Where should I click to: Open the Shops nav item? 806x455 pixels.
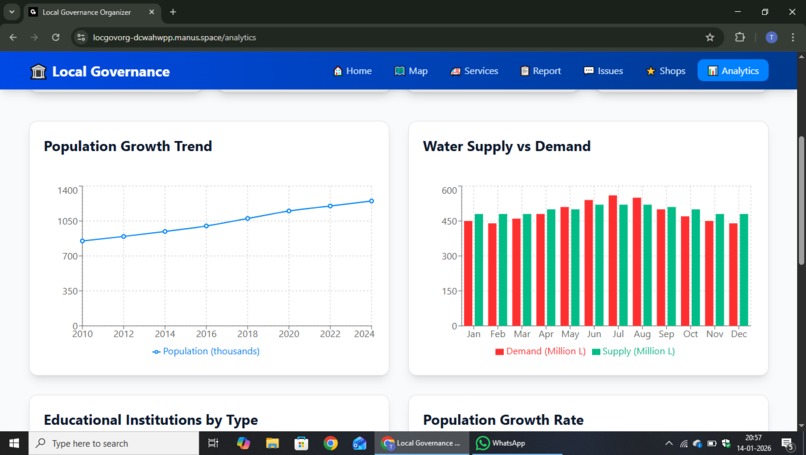pos(666,71)
